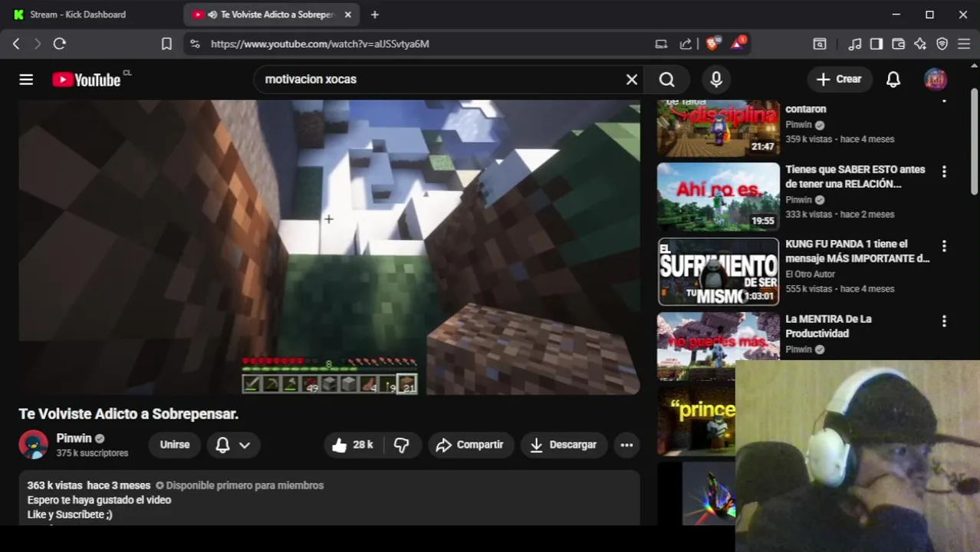Open site information icon in address bar

[195, 44]
